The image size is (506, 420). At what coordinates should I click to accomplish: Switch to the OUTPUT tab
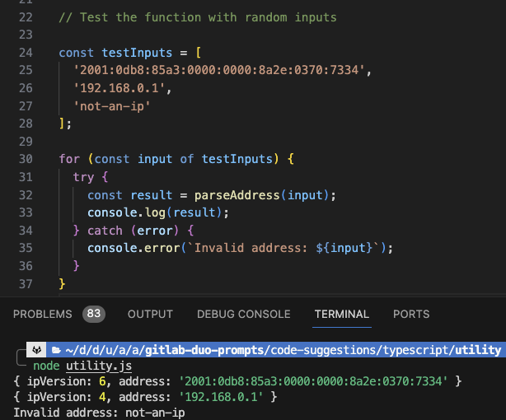tap(150, 314)
